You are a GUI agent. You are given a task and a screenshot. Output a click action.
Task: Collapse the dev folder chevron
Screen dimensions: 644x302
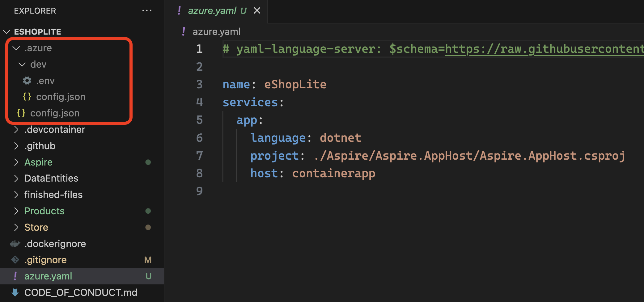tap(22, 64)
